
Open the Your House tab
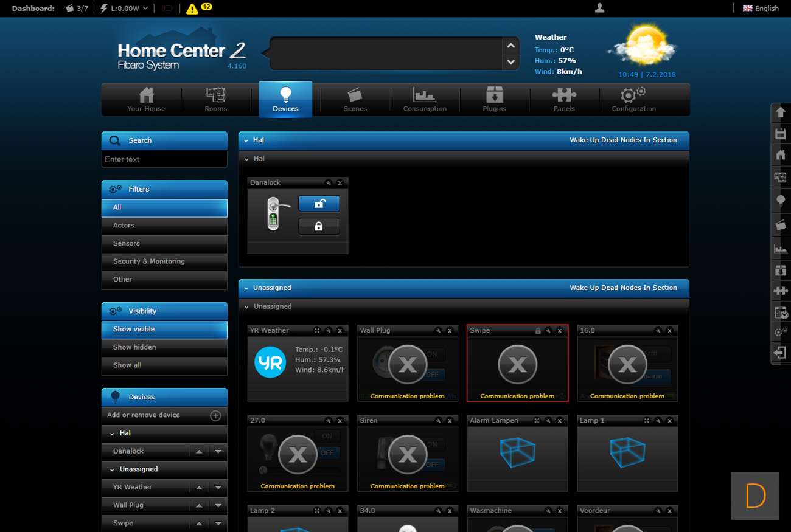(146, 99)
